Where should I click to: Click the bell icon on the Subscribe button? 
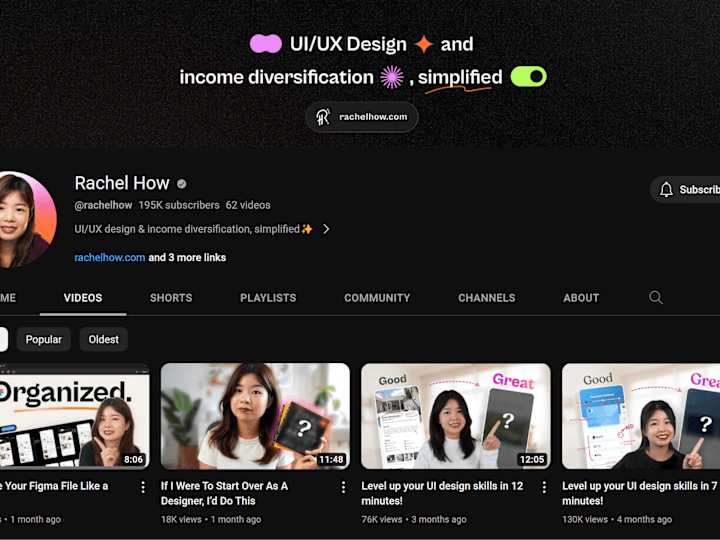click(666, 189)
